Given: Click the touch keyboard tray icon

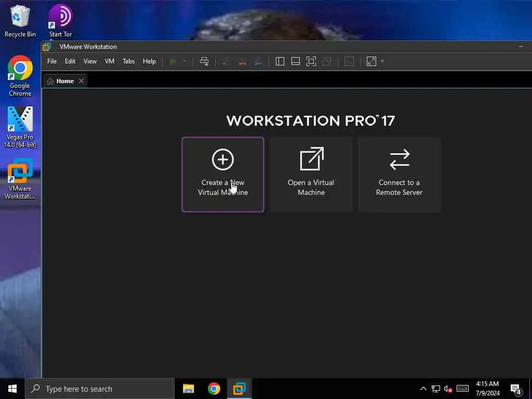Looking at the screenshot, I should (462, 389).
